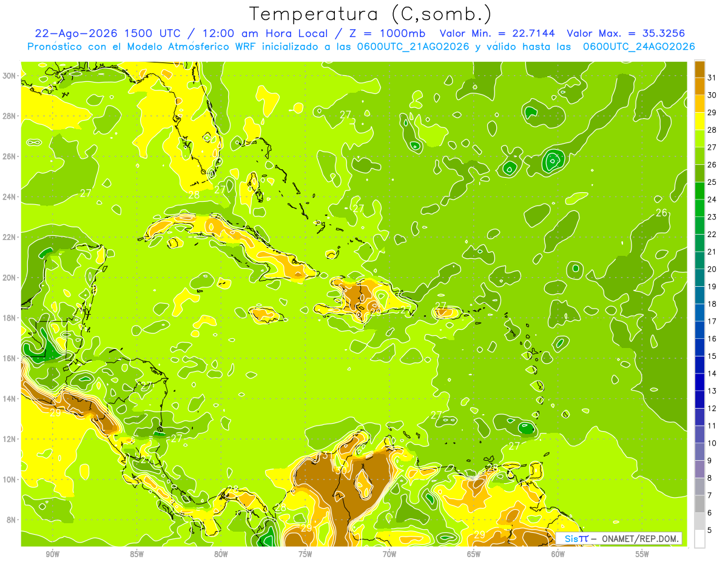Click gray legend swatch between 6 and 7
Viewport: 728px width, 562px height.
pyautogui.click(x=699, y=504)
